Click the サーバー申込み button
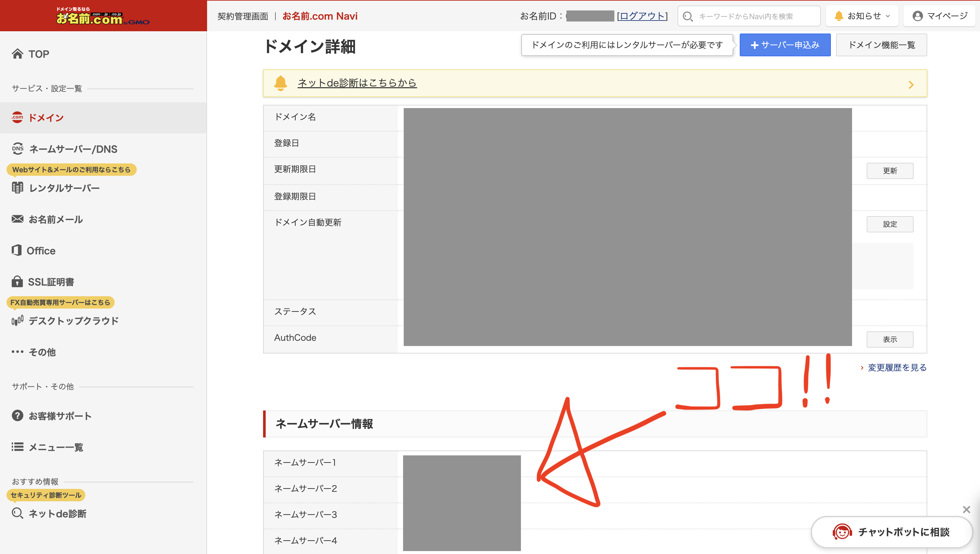The height and width of the screenshot is (554, 980). click(785, 45)
